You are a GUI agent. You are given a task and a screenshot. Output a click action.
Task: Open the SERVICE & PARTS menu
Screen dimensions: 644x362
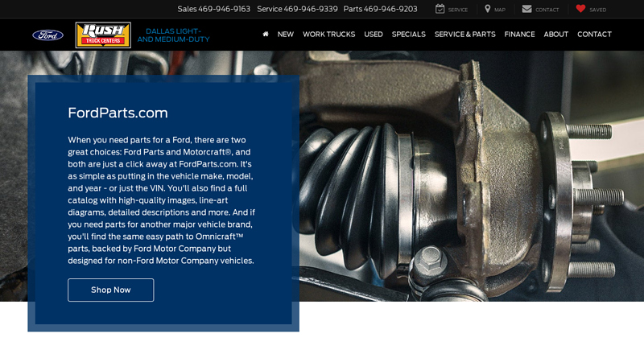point(465,35)
